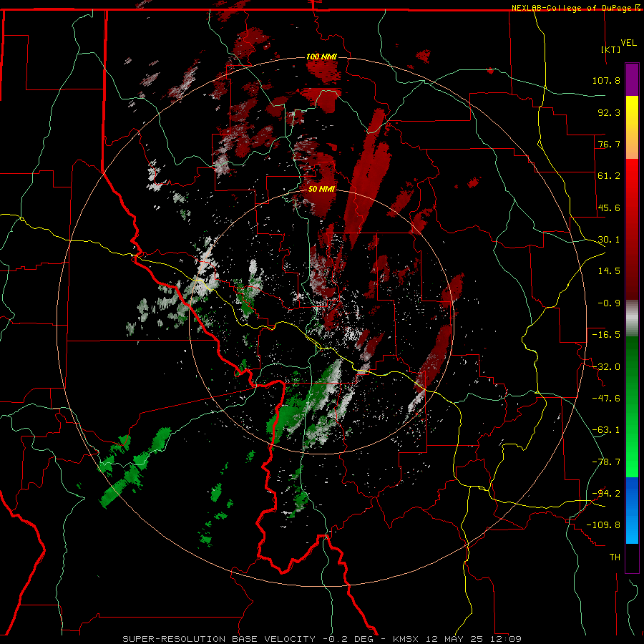Select the 61.2 velocity scale value

[x=609, y=176]
